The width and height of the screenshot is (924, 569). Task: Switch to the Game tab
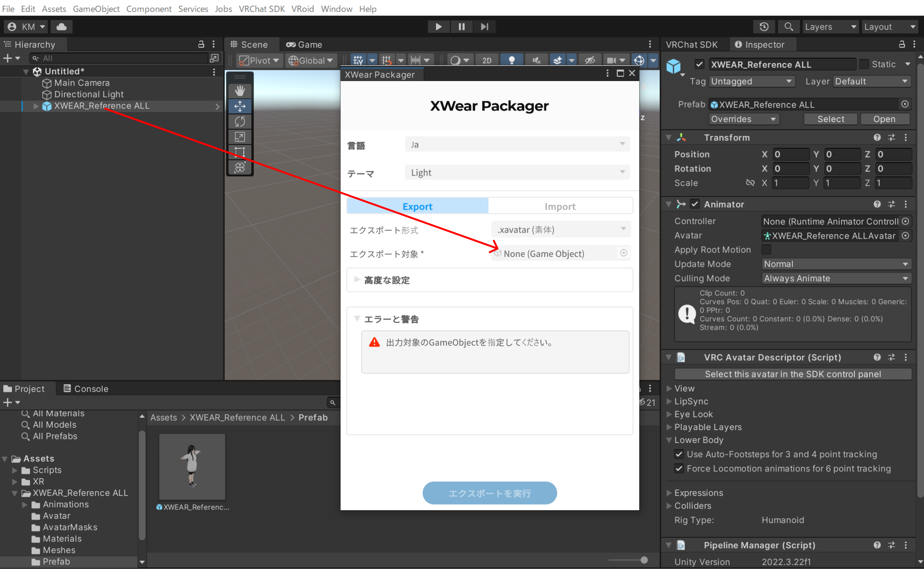coord(304,44)
